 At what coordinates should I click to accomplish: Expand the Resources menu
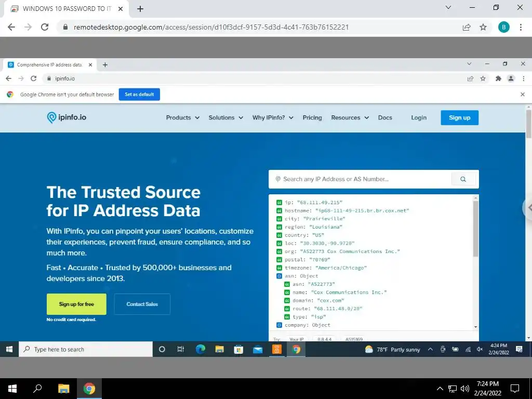pyautogui.click(x=350, y=118)
